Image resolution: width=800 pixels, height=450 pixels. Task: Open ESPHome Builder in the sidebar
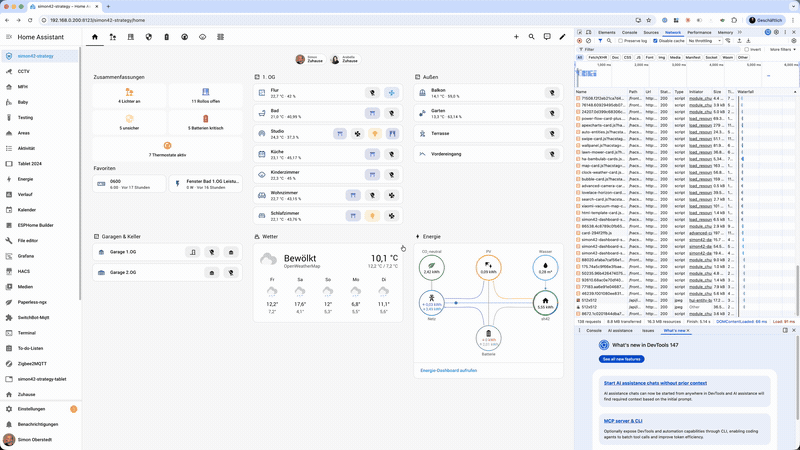[41, 225]
